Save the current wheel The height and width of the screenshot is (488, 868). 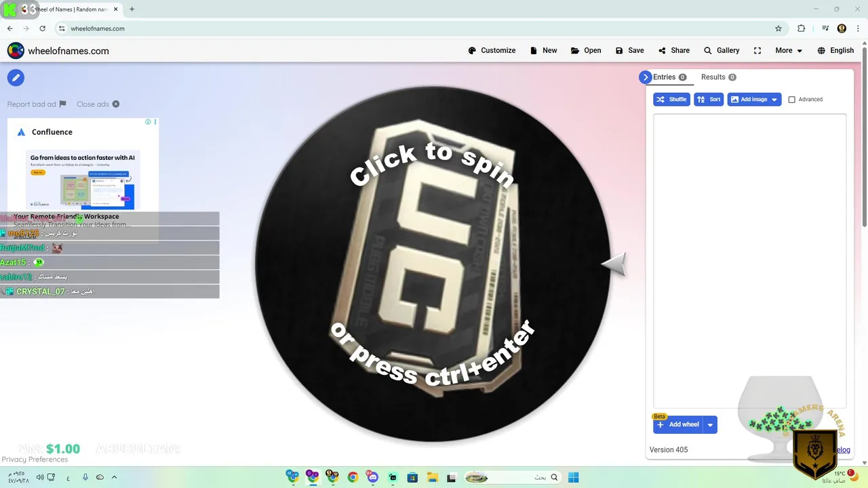tap(629, 50)
